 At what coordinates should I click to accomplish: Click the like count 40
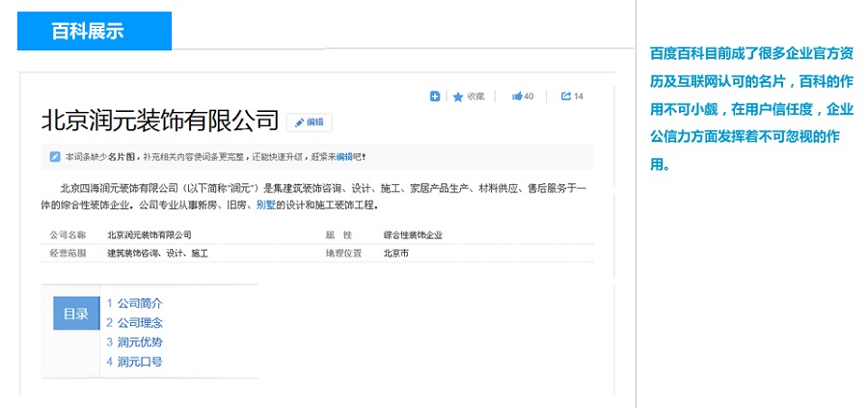click(x=529, y=96)
